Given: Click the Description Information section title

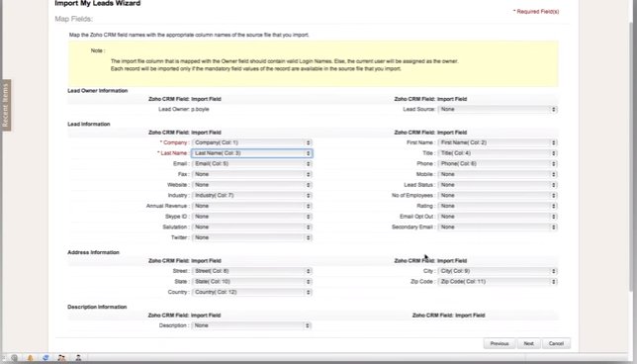Looking at the screenshot, I should pos(97,307).
